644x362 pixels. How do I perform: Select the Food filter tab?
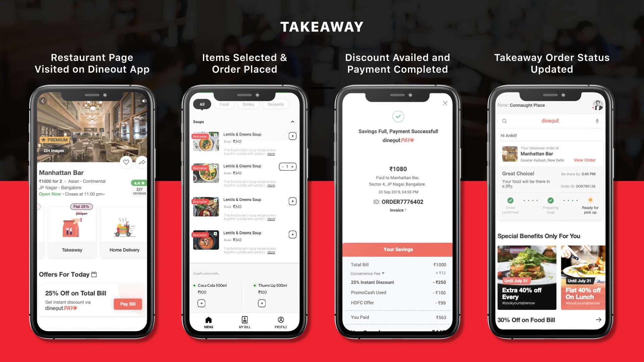223,104
